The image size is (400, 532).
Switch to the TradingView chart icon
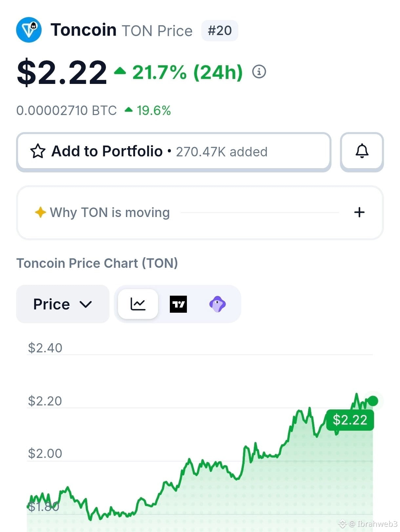178,304
